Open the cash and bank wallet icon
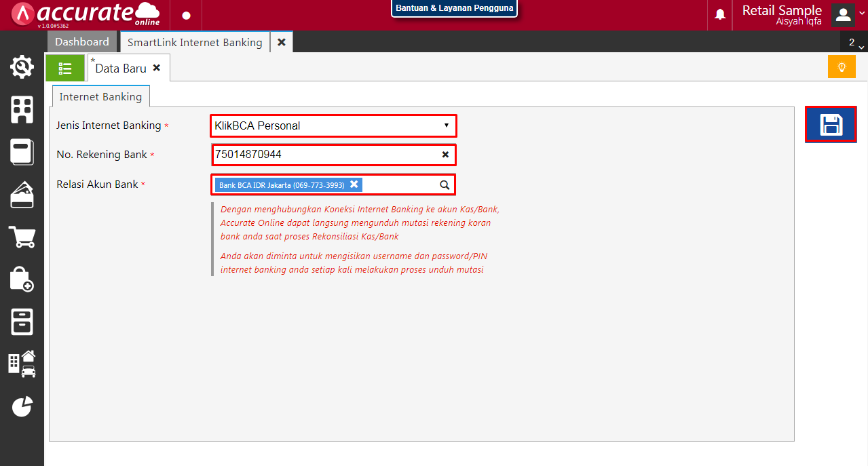 22,195
